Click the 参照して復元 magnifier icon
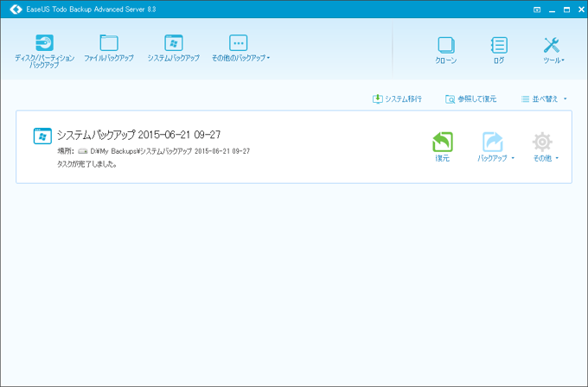 click(x=450, y=98)
